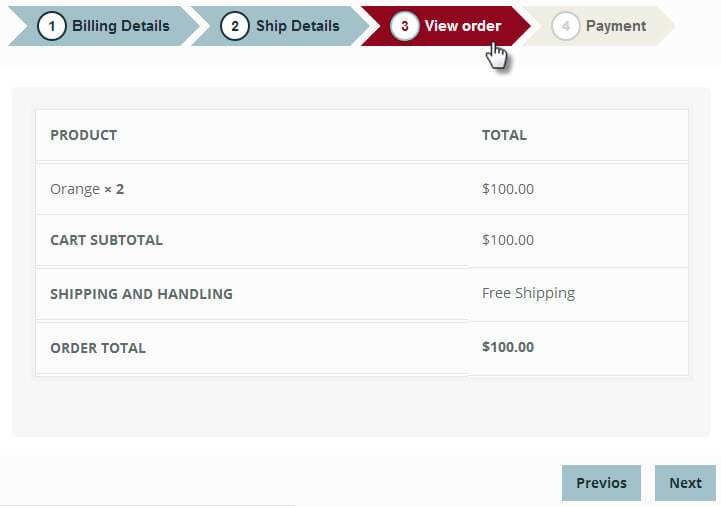The height and width of the screenshot is (506, 721).
Task: Jump to the Payment step
Action: coord(615,26)
